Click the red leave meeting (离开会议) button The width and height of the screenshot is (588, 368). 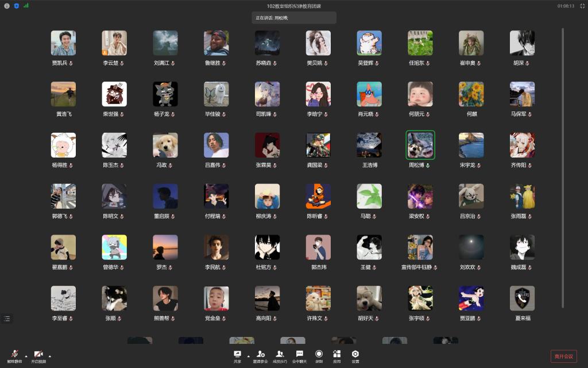tap(563, 356)
